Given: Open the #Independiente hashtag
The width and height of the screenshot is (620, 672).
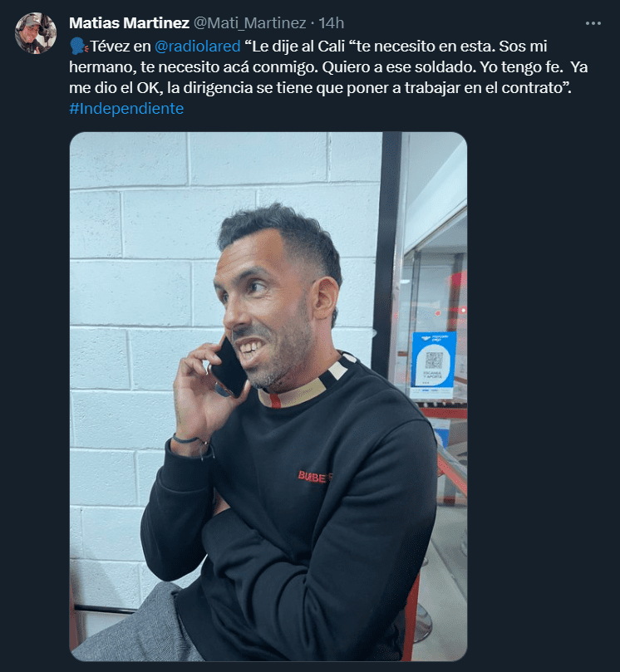Looking at the screenshot, I should click(x=126, y=109).
